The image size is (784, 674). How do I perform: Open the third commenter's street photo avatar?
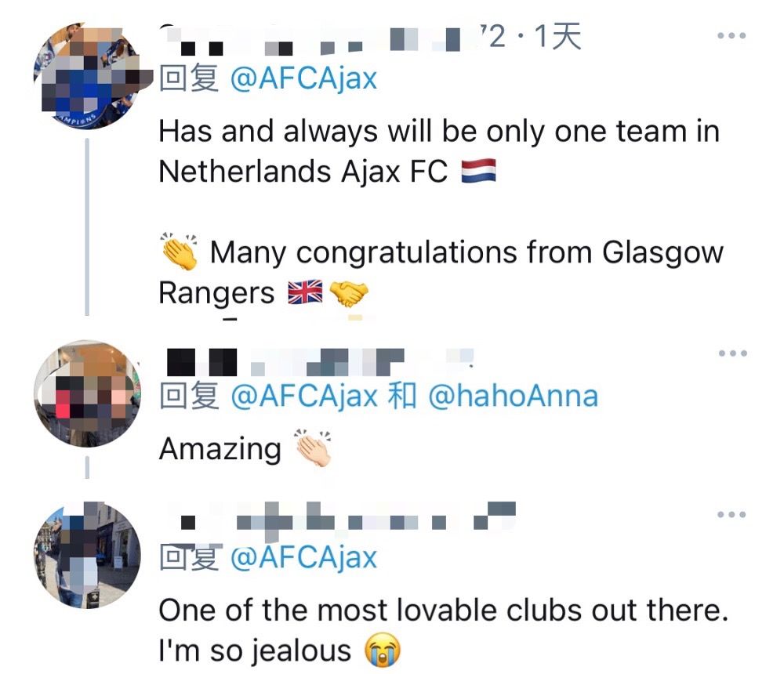coord(87,555)
